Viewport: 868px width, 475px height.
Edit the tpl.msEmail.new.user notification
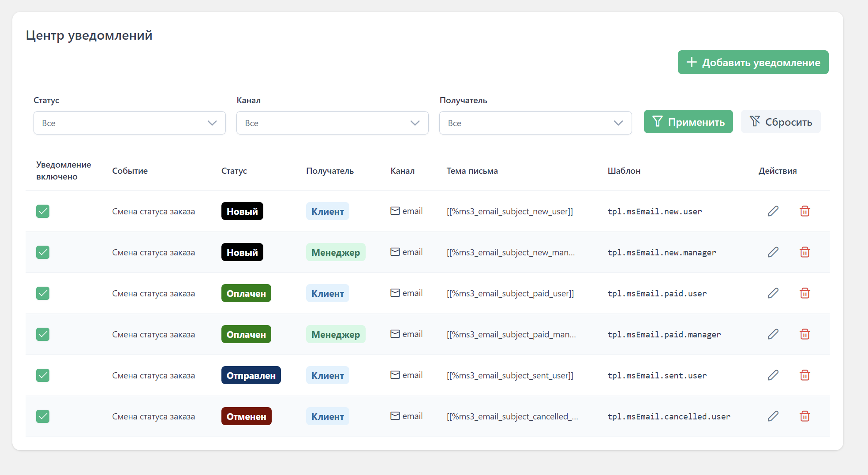pos(773,211)
